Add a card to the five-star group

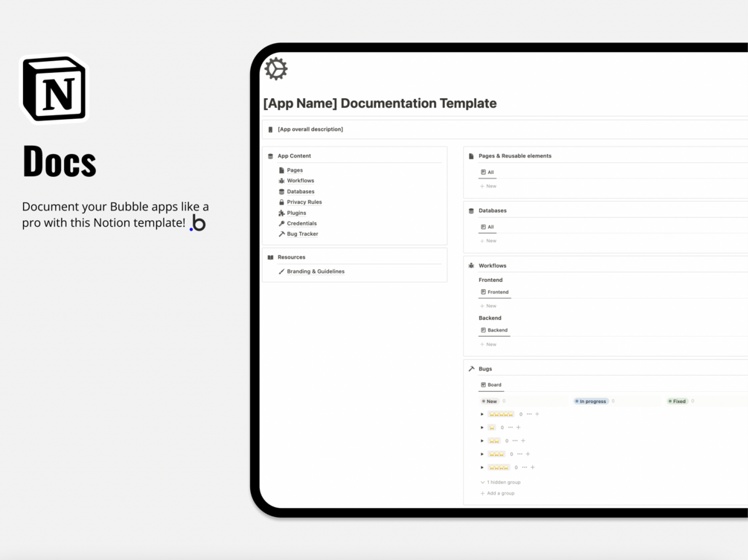(537, 414)
